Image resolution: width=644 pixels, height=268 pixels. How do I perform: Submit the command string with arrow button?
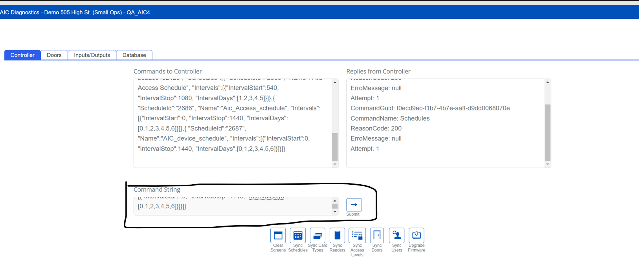(x=354, y=205)
